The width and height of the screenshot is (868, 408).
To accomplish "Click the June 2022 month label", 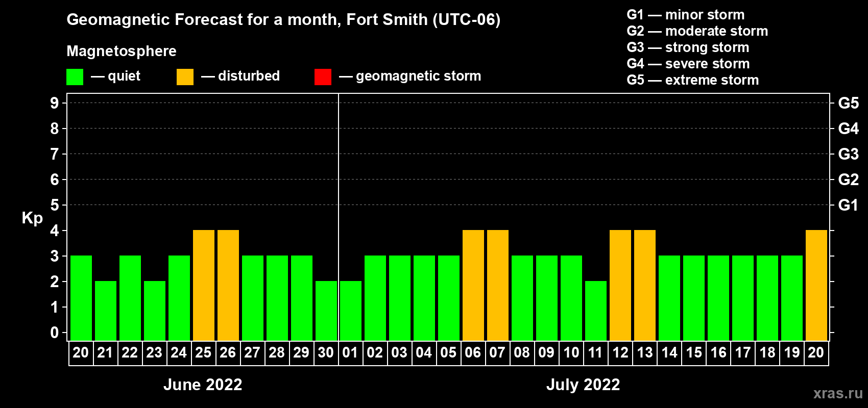I will click(x=203, y=385).
